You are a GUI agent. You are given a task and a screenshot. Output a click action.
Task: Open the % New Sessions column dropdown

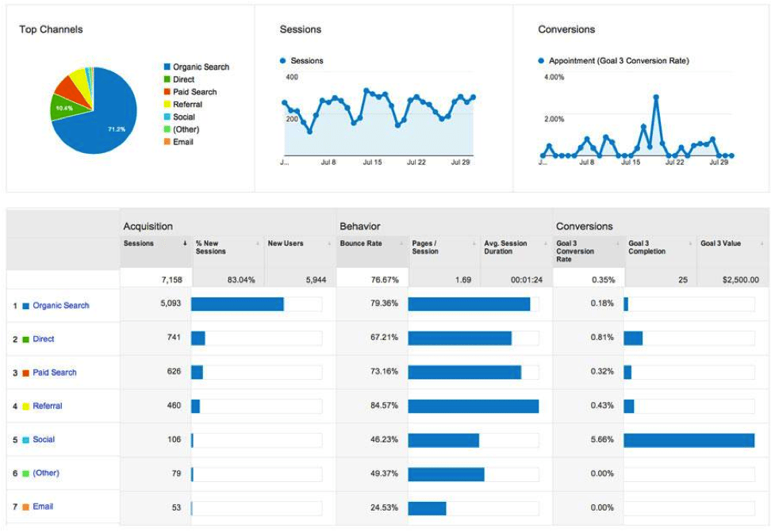[x=258, y=243]
